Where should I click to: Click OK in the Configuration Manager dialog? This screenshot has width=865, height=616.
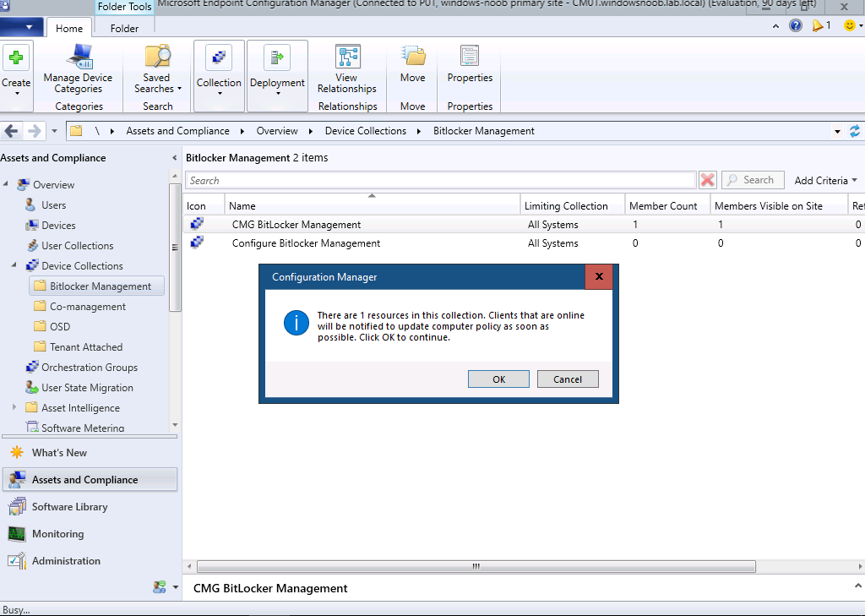point(498,379)
